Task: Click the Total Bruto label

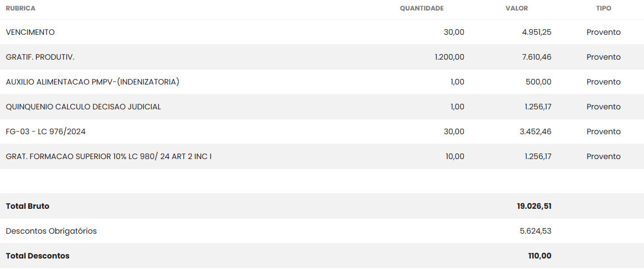Action: [28, 206]
